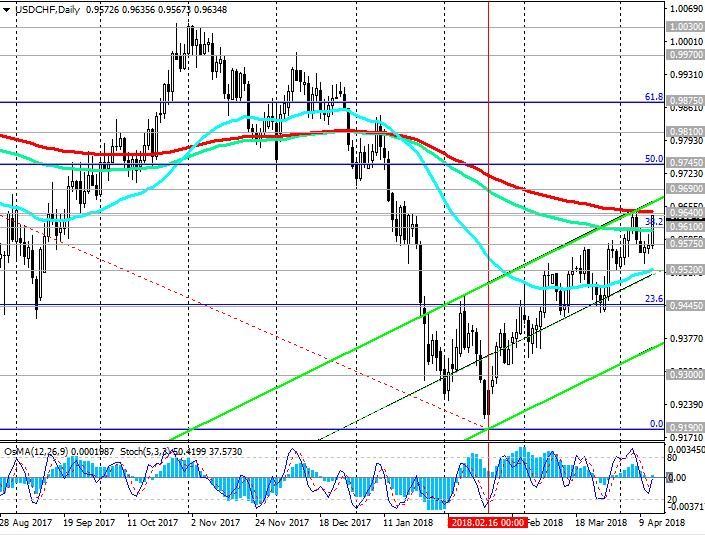The width and height of the screenshot is (705, 535).
Task: Click the 0.9970 price level tag
Action: pos(685,56)
